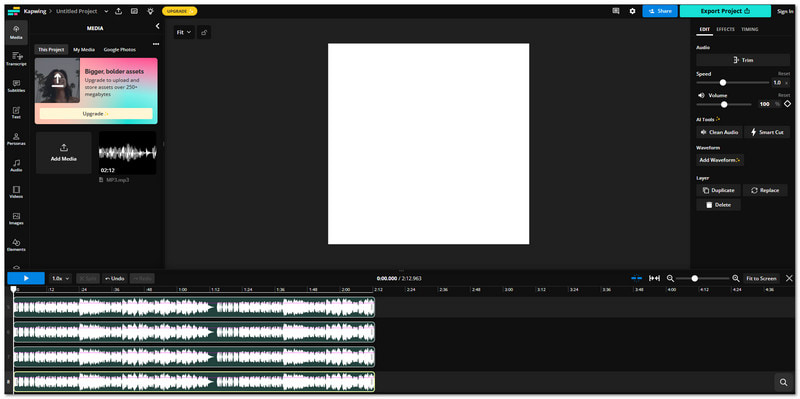Open the Personas sidebar tool

[16, 139]
